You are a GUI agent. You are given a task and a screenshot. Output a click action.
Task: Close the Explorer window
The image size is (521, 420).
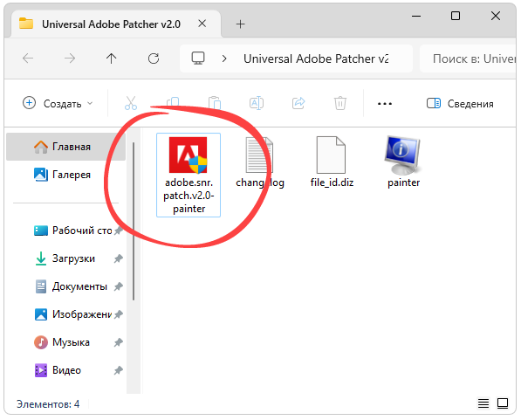point(496,16)
